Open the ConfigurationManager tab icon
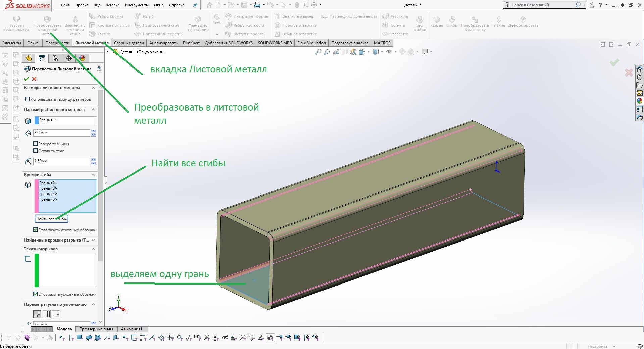The image size is (644, 349). pos(55,58)
